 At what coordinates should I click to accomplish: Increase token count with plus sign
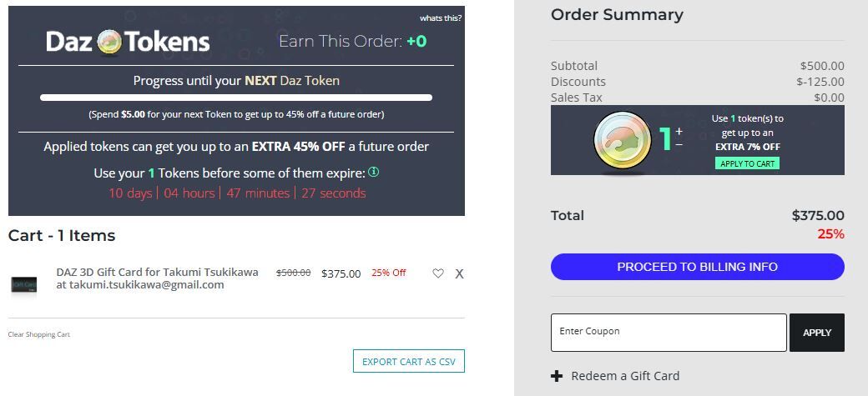(x=679, y=132)
